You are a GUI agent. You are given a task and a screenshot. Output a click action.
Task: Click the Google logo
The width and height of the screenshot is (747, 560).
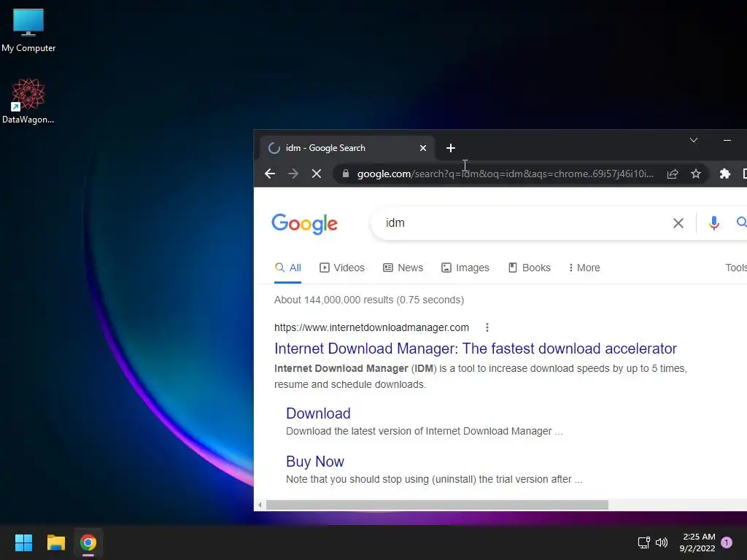[304, 224]
